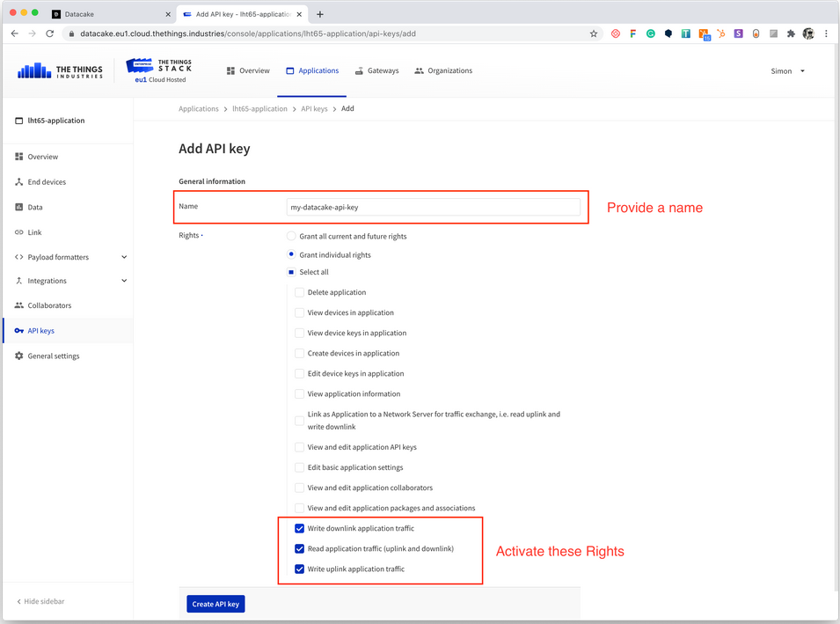The image size is (840, 624).
Task: Collapse sidebar with Hide sidebar
Action: pos(40,601)
